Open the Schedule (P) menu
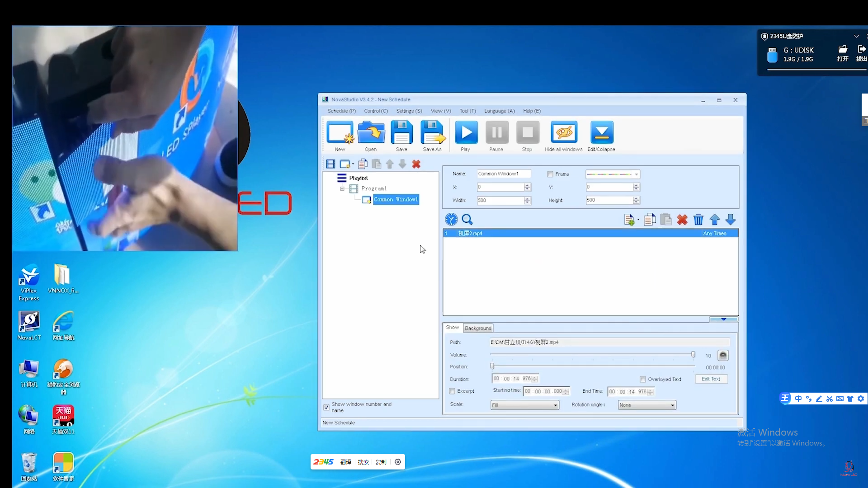The height and width of the screenshot is (488, 868). [x=341, y=111]
